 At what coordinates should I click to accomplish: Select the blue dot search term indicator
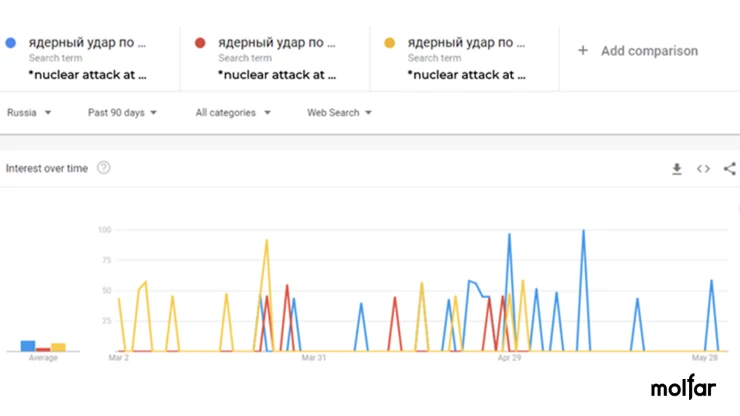tap(11, 43)
